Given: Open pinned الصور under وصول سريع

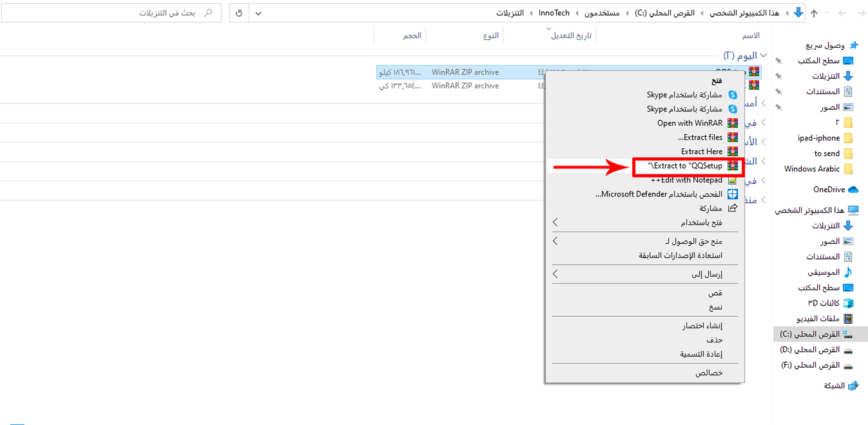Looking at the screenshot, I should tap(830, 108).
